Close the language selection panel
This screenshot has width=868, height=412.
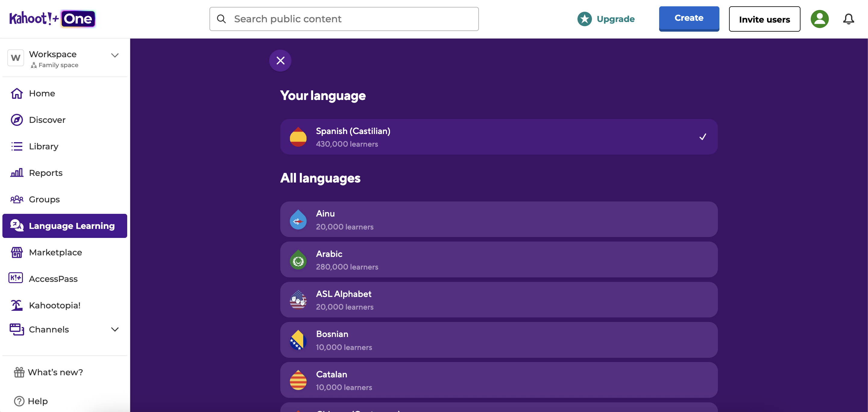[x=280, y=61]
